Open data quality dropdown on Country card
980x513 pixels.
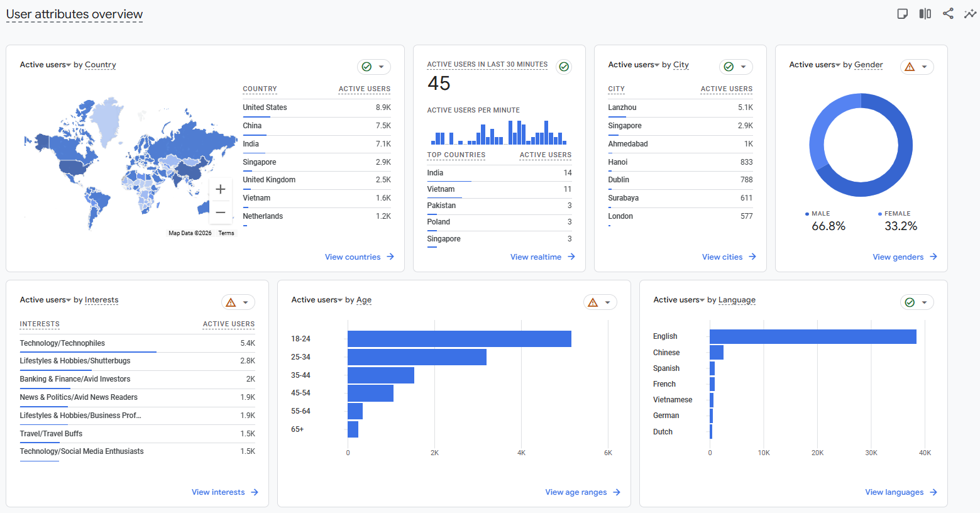381,67
